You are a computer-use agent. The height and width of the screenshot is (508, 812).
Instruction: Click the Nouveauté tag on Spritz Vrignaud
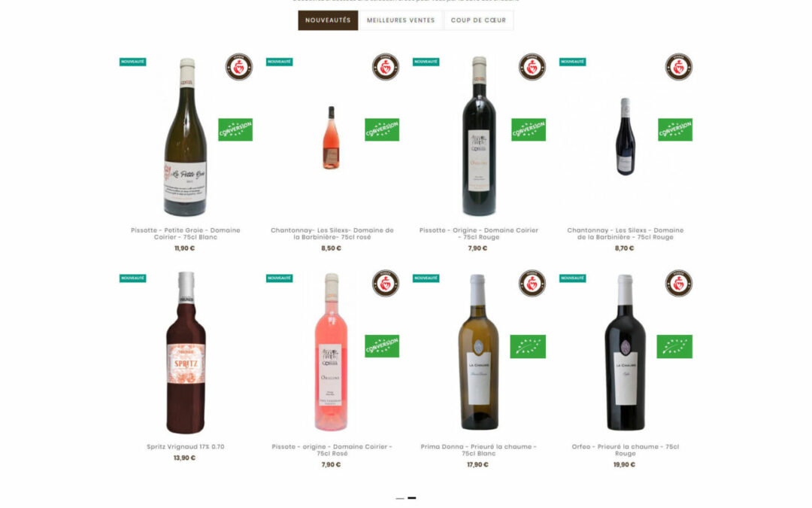(132, 278)
